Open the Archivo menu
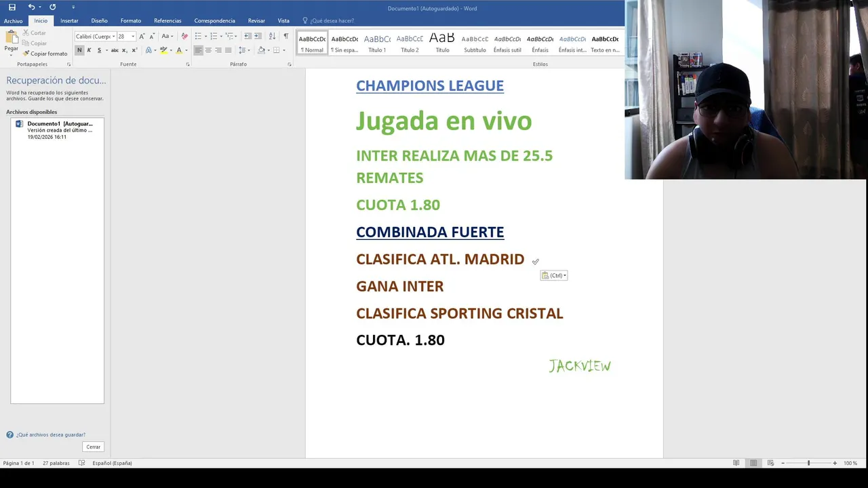The width and height of the screenshot is (868, 488). 13,21
